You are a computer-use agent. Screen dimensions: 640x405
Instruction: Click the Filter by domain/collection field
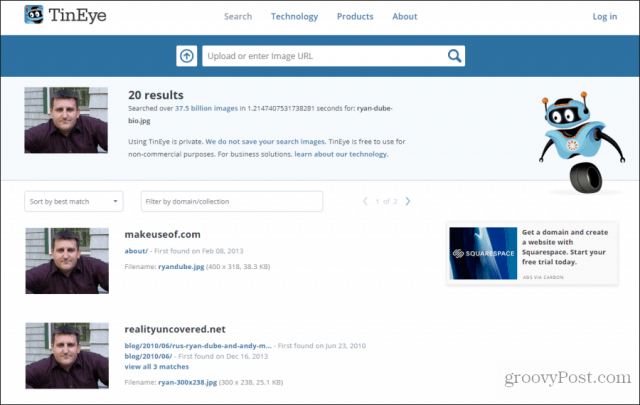coord(231,202)
